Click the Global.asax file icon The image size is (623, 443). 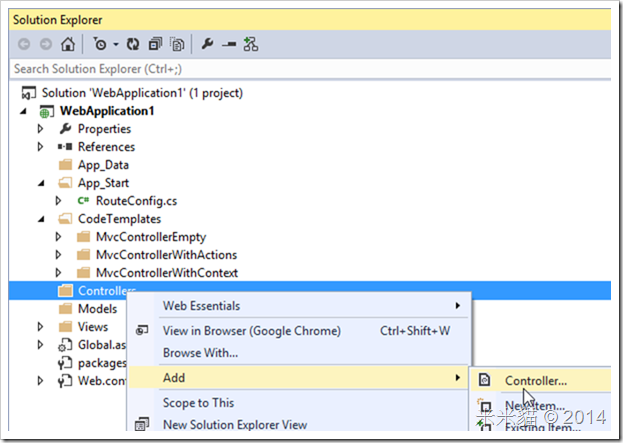click(x=65, y=345)
